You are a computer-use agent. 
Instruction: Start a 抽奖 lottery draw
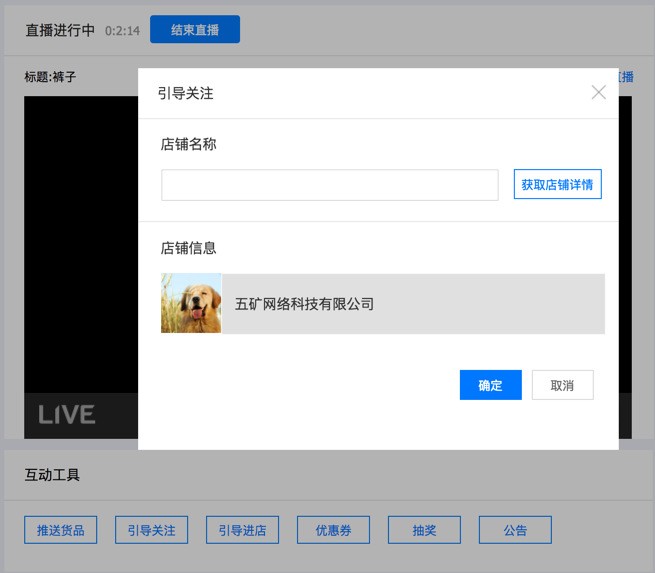pos(424,530)
